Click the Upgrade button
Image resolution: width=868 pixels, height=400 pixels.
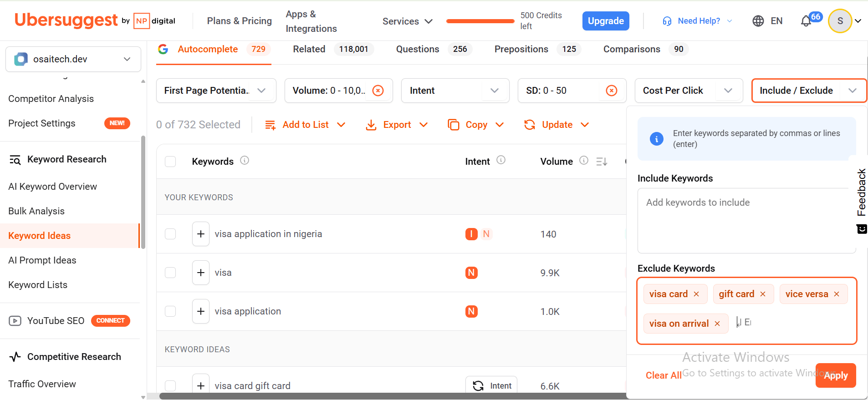pos(606,21)
